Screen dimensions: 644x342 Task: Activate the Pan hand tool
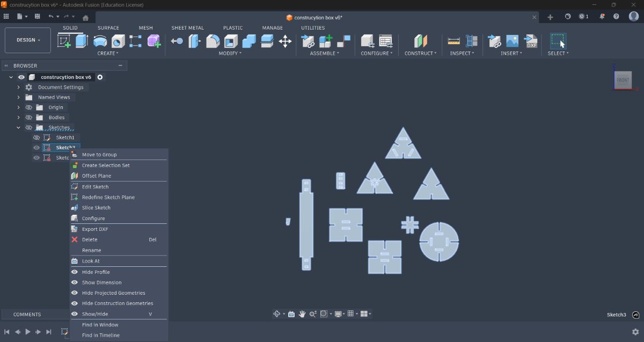coord(302,313)
